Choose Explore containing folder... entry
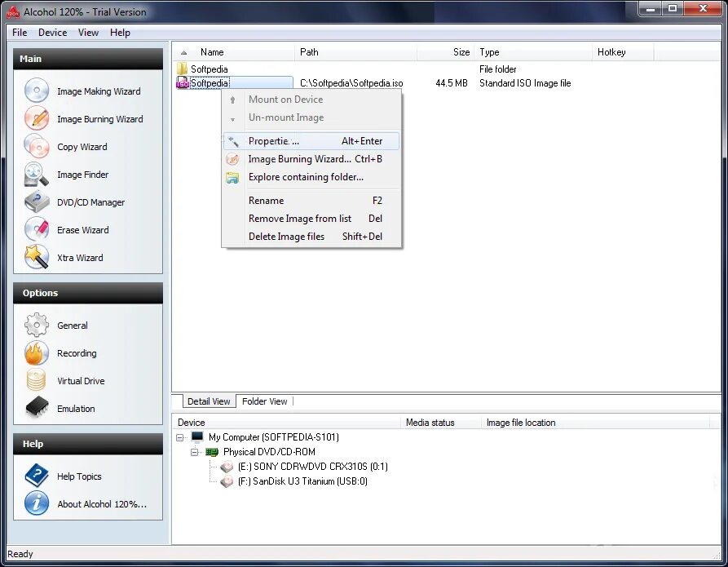The image size is (728, 567). pos(311,177)
